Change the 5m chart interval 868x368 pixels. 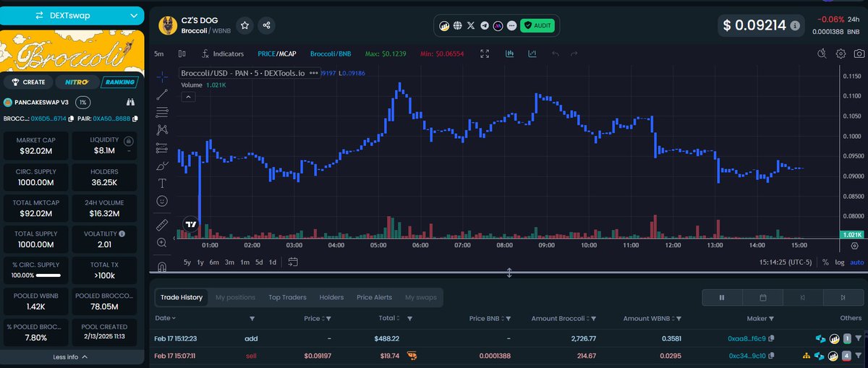coord(159,54)
